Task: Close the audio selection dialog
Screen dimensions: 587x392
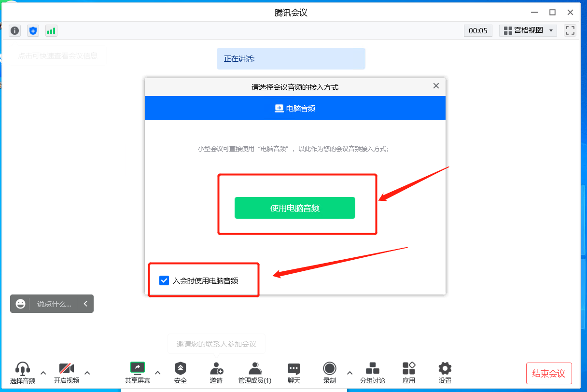Action: tap(436, 86)
